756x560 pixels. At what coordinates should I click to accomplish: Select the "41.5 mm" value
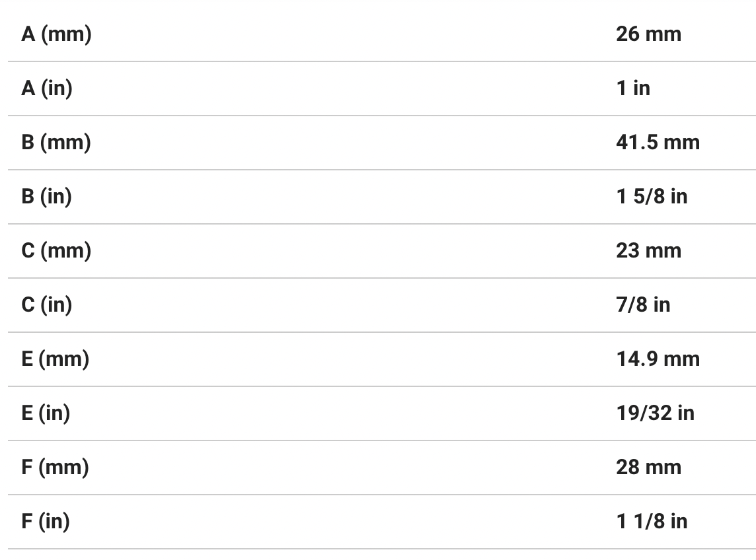[x=658, y=143]
